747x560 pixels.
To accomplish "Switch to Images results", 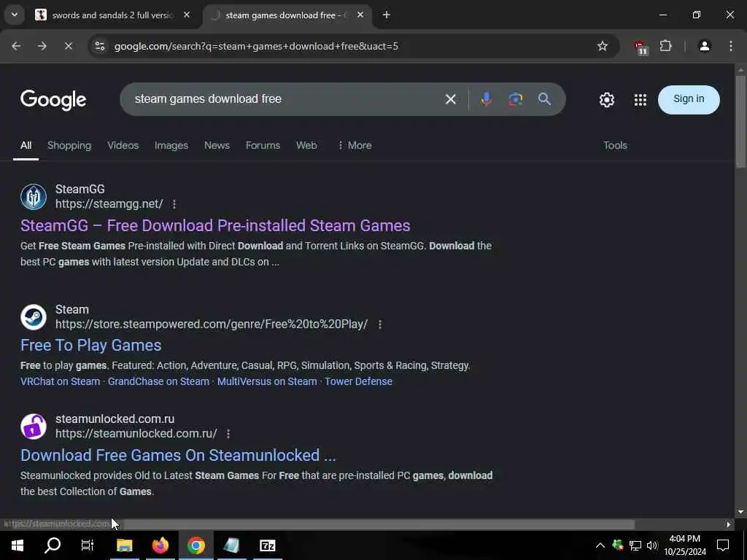I will point(171,146).
